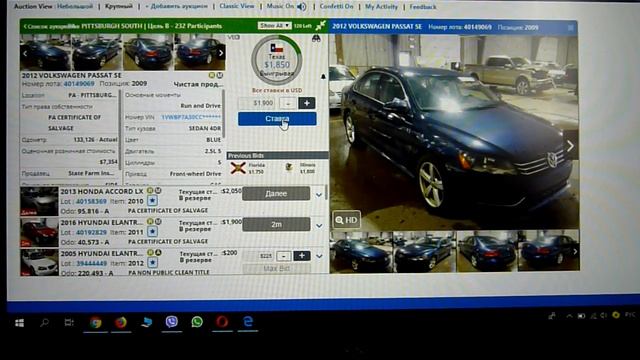
Task: Open taskbar search magnifier
Action: [44, 323]
